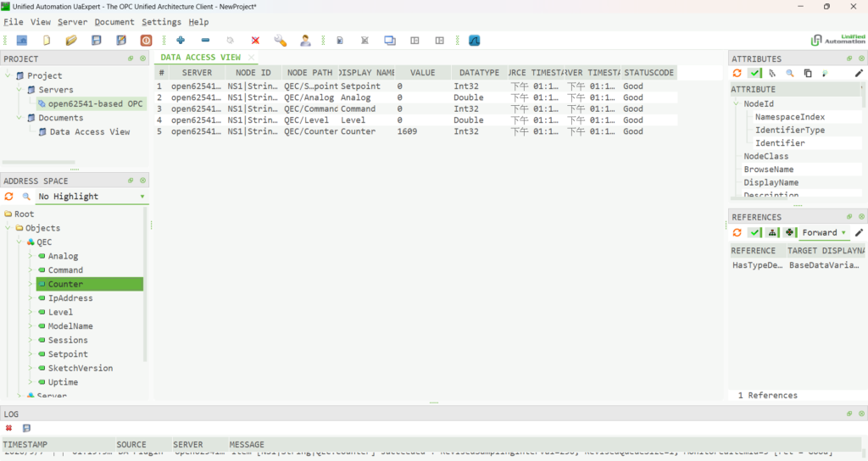Click the red power Quit icon
868x461 pixels.
(146, 41)
